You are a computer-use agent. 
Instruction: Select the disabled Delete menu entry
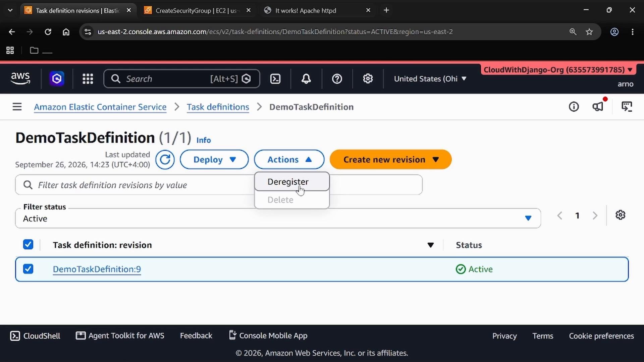292,200
